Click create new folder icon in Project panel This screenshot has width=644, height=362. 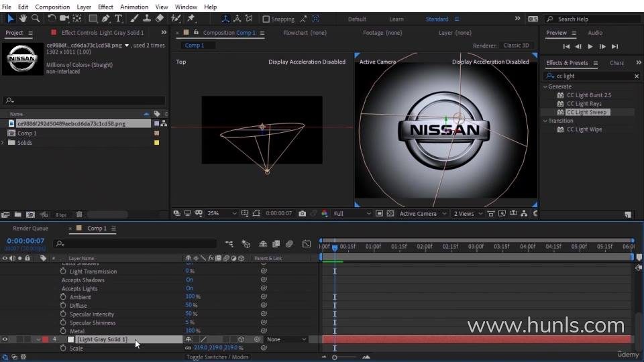(x=17, y=215)
